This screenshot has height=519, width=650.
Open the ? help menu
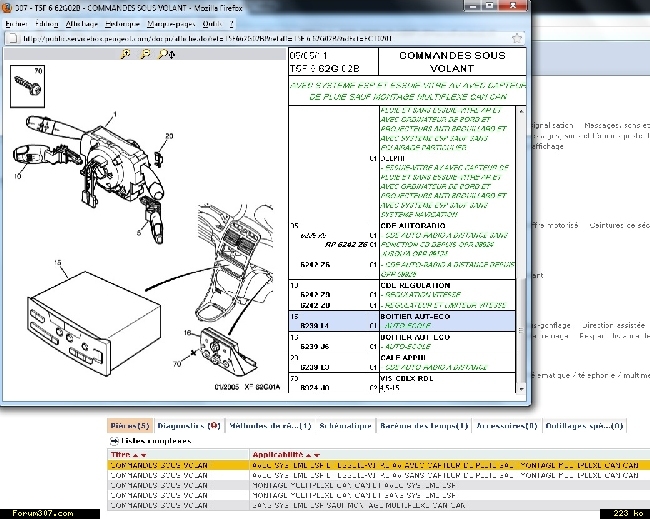(x=232, y=24)
